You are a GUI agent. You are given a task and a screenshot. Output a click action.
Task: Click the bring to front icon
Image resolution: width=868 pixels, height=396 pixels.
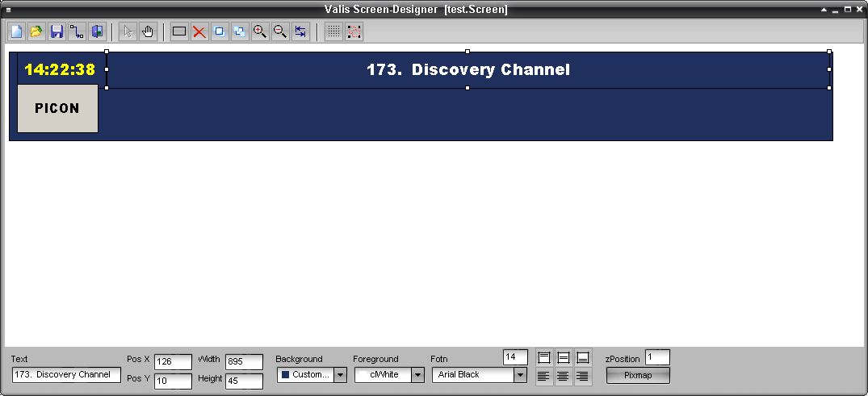[x=219, y=31]
